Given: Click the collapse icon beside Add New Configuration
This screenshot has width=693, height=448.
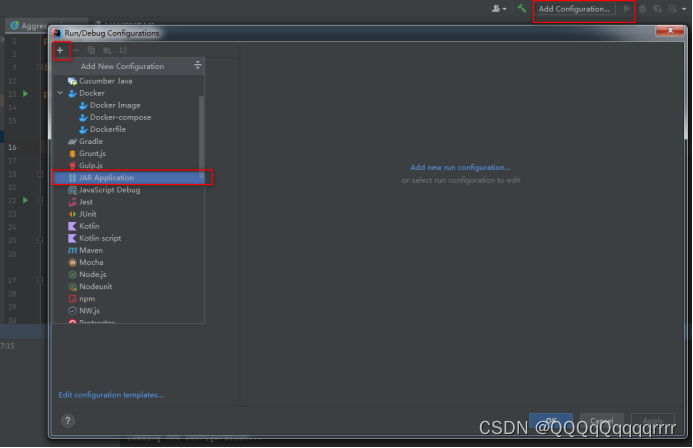Looking at the screenshot, I should 198,65.
